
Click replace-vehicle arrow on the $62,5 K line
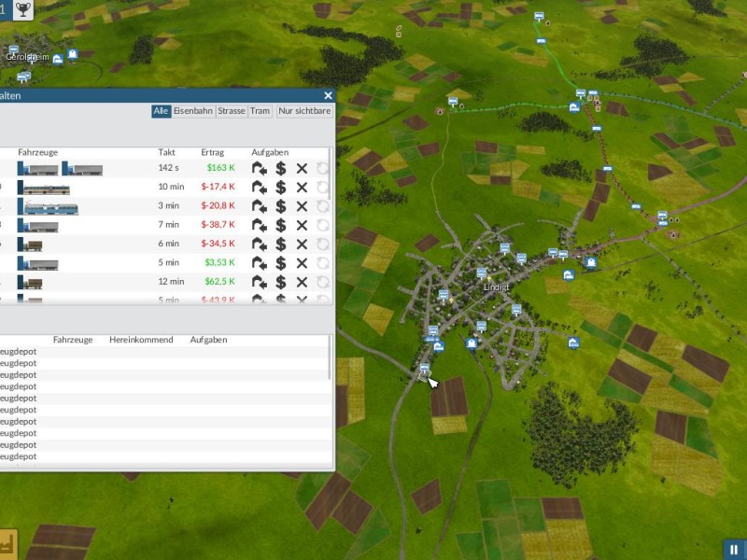pyautogui.click(x=260, y=281)
